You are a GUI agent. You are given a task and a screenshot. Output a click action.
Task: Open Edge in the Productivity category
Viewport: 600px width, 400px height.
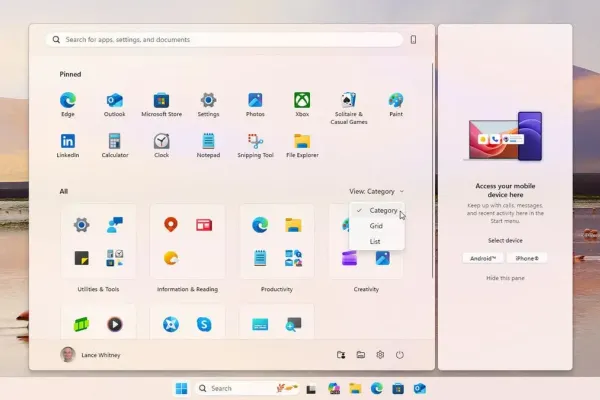click(260, 225)
